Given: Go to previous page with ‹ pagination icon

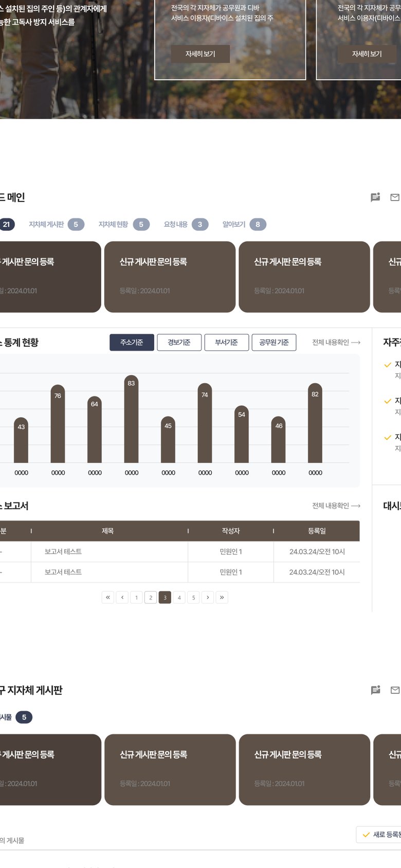Looking at the screenshot, I should coord(122,598).
